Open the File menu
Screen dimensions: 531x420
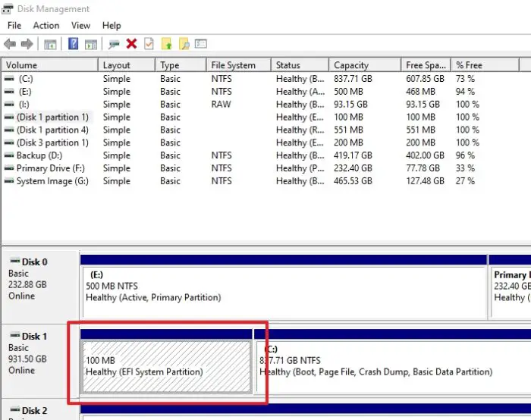(x=14, y=26)
